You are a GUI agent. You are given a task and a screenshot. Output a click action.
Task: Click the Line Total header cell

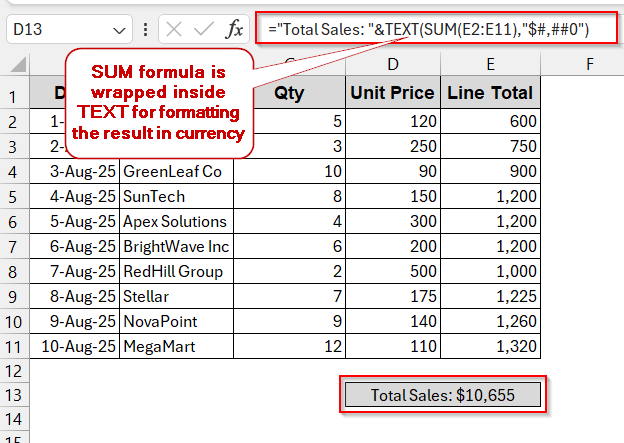490,94
